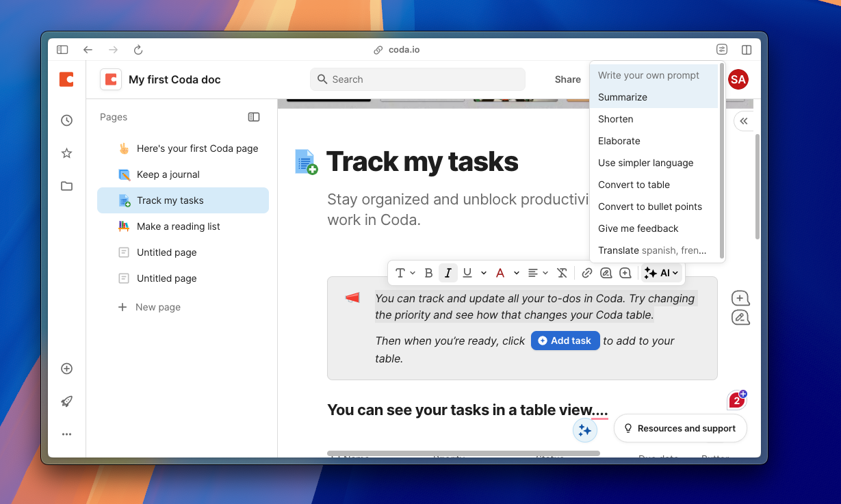Image resolution: width=841 pixels, height=504 pixels.
Task: Open text color options arrow
Action: (x=517, y=273)
